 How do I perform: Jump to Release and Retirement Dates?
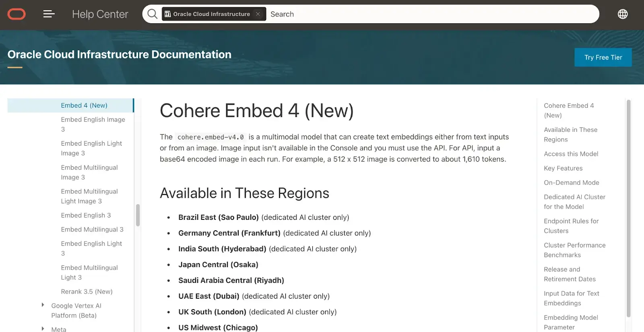[x=570, y=274]
